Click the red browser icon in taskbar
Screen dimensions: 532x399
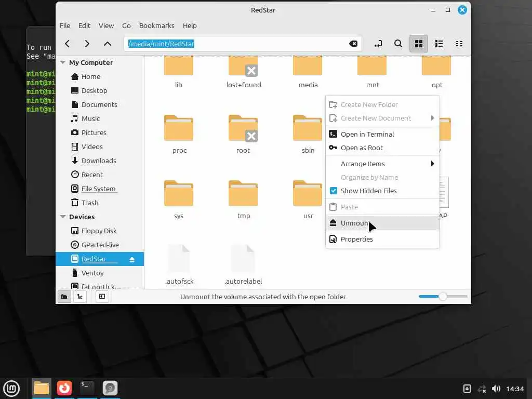click(x=64, y=388)
